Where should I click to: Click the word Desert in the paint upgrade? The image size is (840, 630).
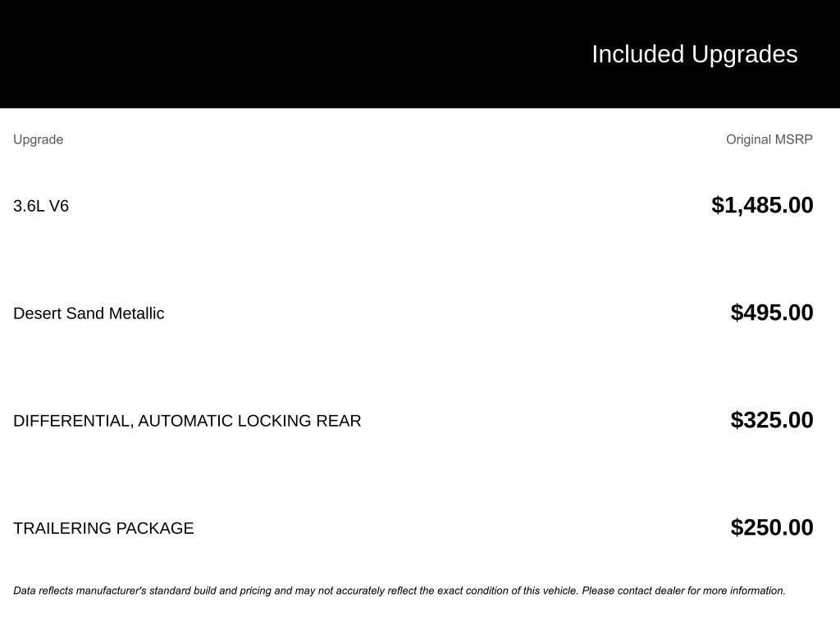pos(37,313)
